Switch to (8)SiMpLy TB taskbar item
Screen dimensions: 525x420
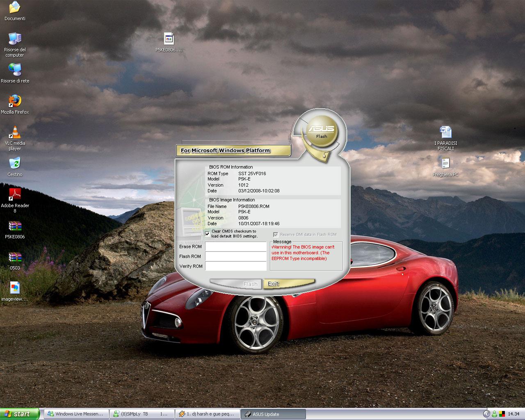[142, 414]
